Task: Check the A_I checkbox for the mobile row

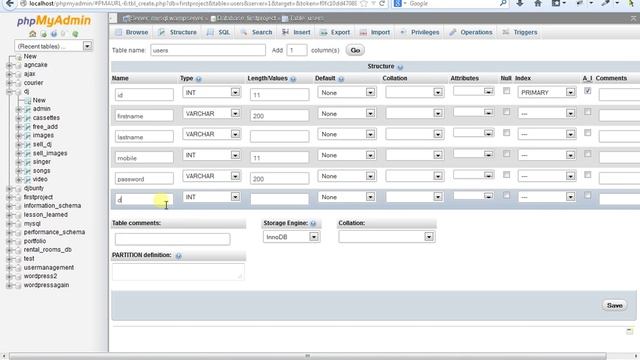Action: 587,154
